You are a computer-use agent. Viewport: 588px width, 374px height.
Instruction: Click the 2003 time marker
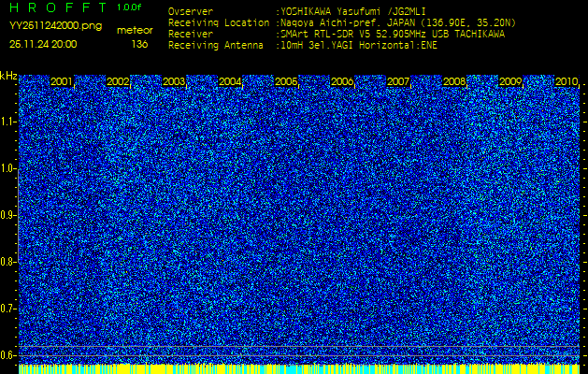coord(174,81)
